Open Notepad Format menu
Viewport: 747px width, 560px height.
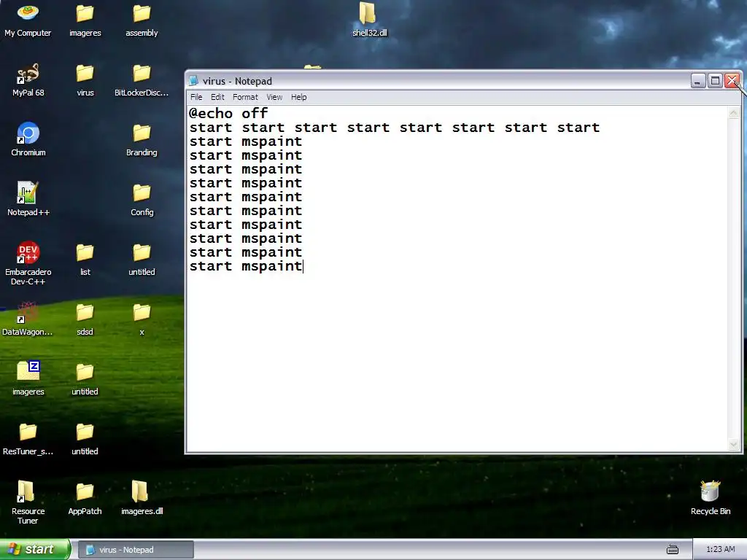click(245, 97)
